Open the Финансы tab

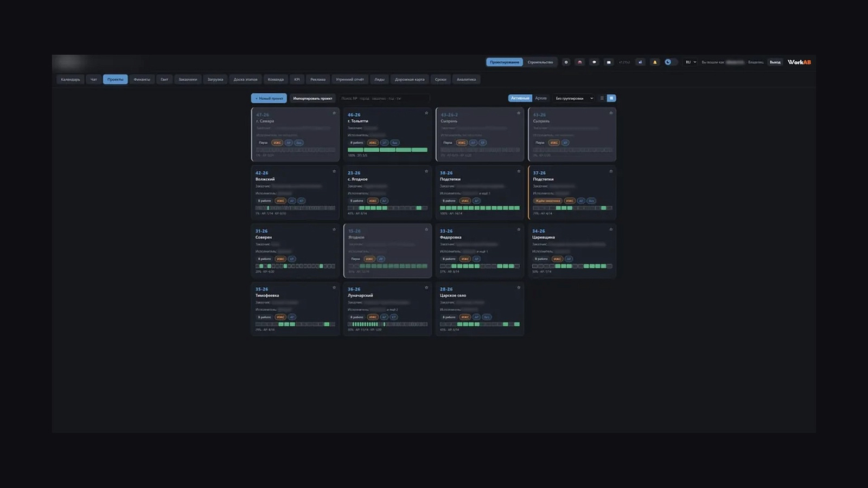tap(142, 80)
